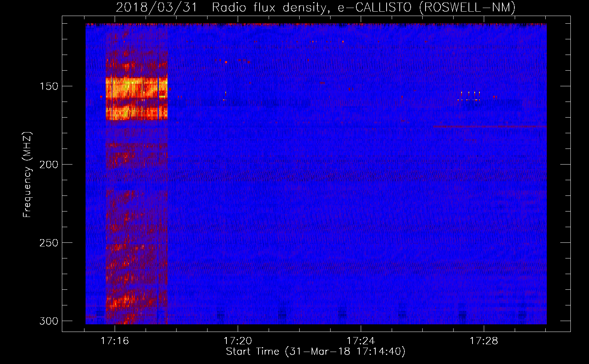Click the 'Start Time (31-Mar-18 17:14:40)' label

(316, 352)
